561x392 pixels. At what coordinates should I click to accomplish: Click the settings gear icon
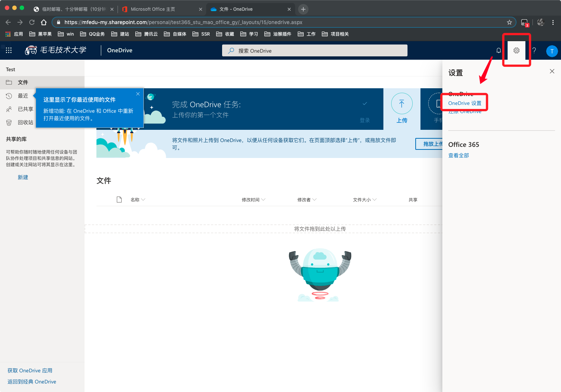click(517, 50)
